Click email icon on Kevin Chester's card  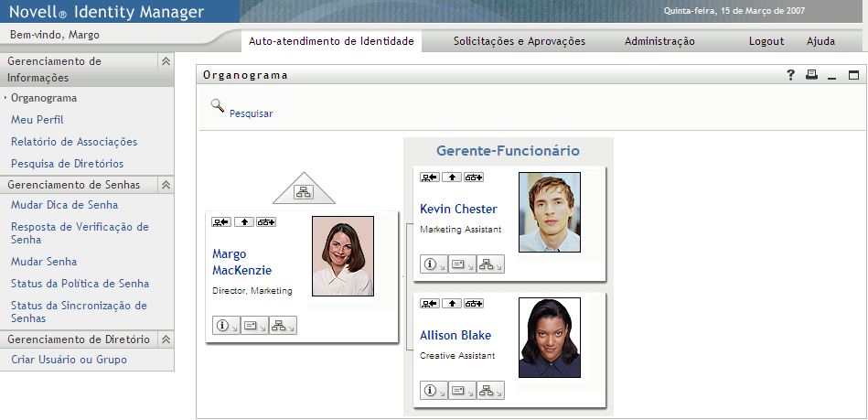tap(461, 264)
